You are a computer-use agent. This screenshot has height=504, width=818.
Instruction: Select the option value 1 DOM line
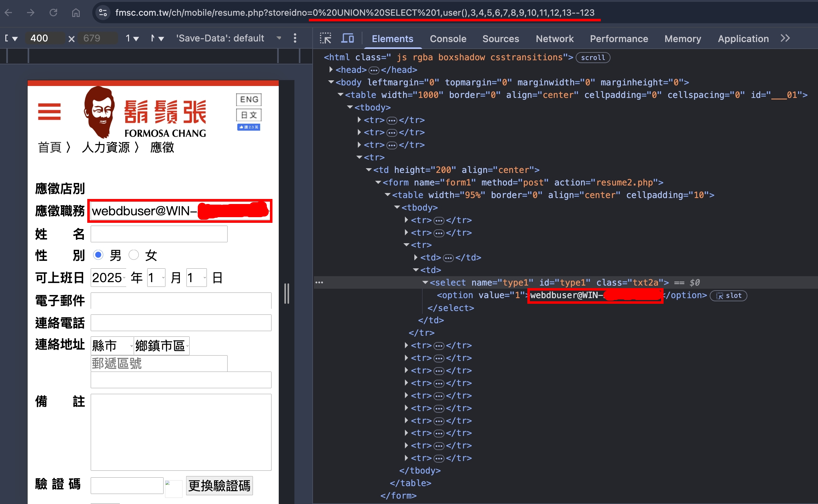pyautogui.click(x=572, y=295)
